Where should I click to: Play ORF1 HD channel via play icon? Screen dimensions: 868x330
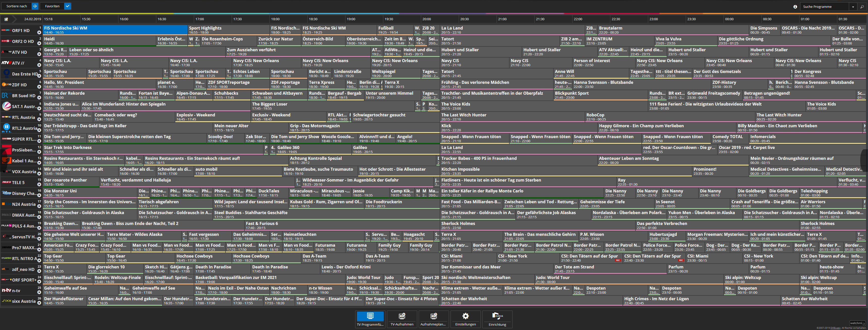(39, 33)
